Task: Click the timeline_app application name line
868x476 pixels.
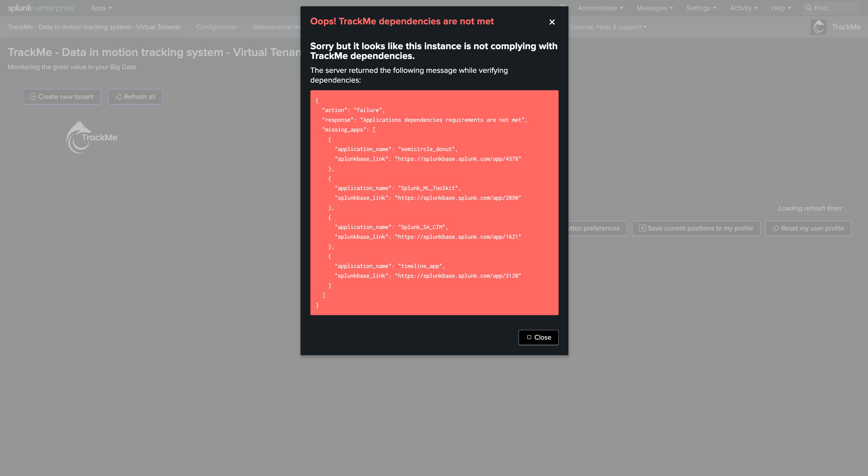Action: 390,266
